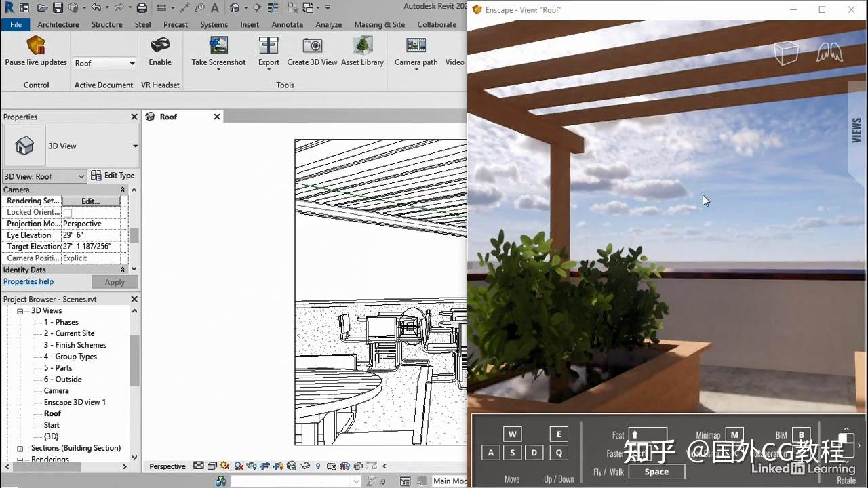The width and height of the screenshot is (868, 488).
Task: Collapse the 3D Views tree node
Action: tap(20, 311)
